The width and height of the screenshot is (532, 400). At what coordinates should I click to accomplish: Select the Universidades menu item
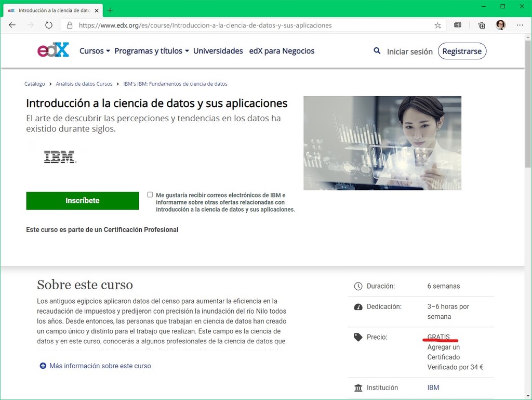[218, 51]
